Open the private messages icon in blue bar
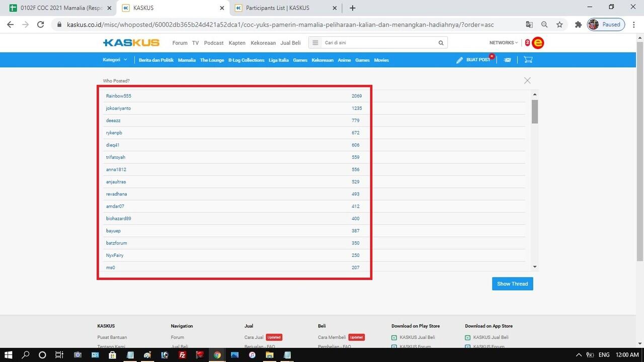 508,60
